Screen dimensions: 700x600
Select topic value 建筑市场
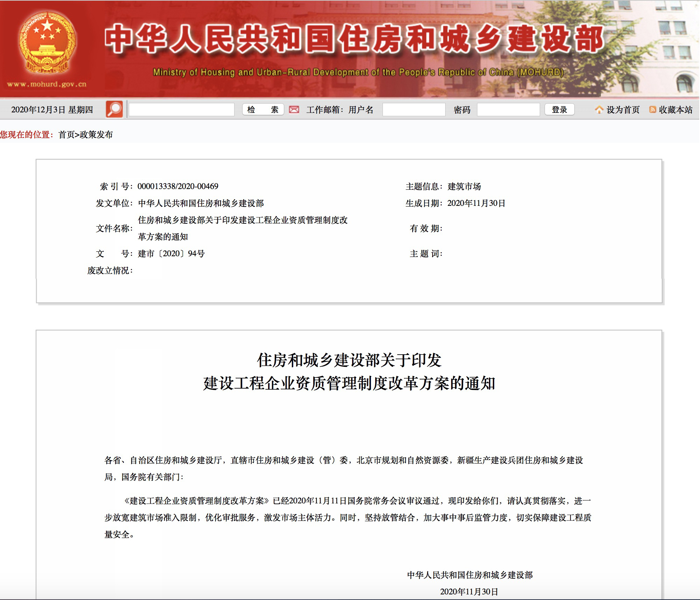[x=464, y=186]
